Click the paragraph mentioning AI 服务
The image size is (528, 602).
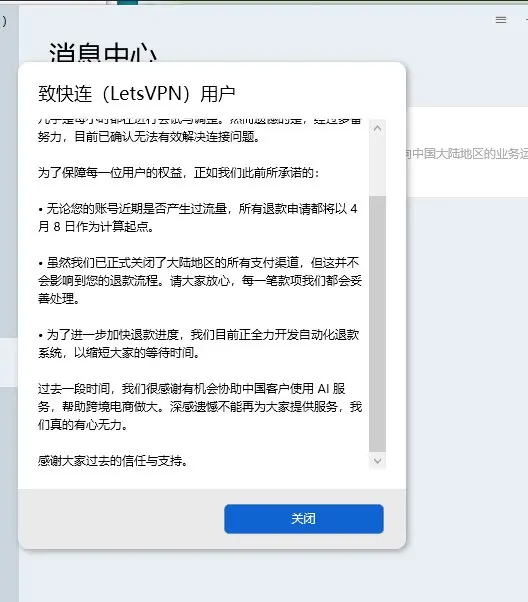pyautogui.click(x=200, y=407)
